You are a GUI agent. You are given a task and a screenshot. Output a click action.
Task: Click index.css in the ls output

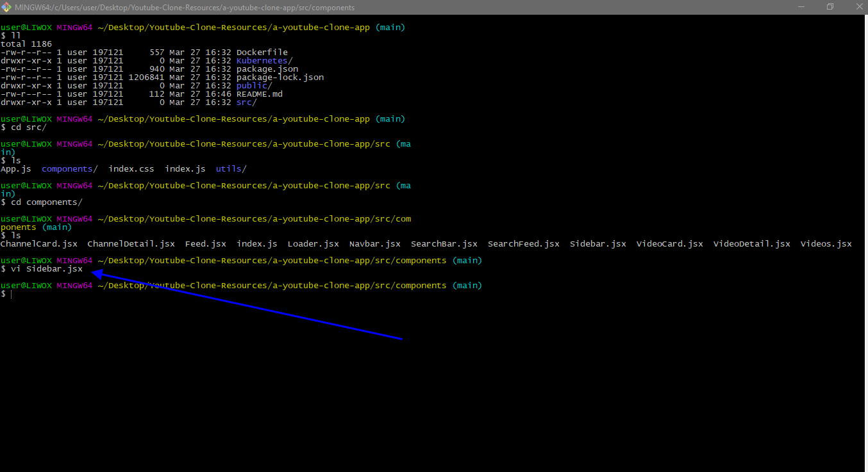click(x=131, y=169)
